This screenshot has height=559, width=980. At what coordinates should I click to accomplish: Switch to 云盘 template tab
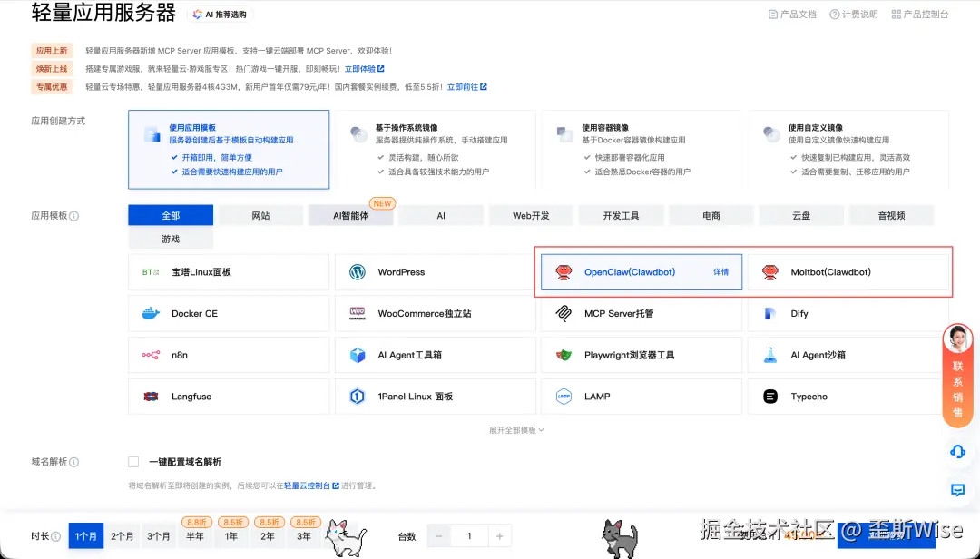point(801,216)
